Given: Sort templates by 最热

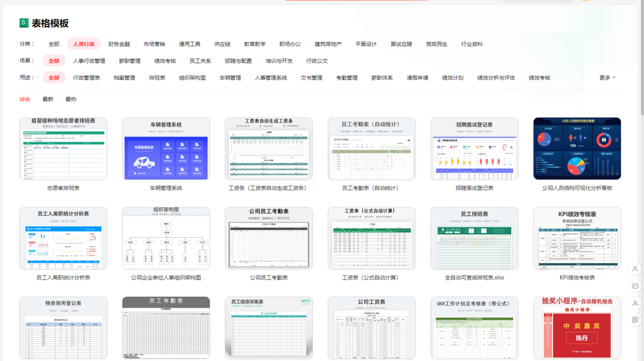Looking at the screenshot, I should coord(71,100).
